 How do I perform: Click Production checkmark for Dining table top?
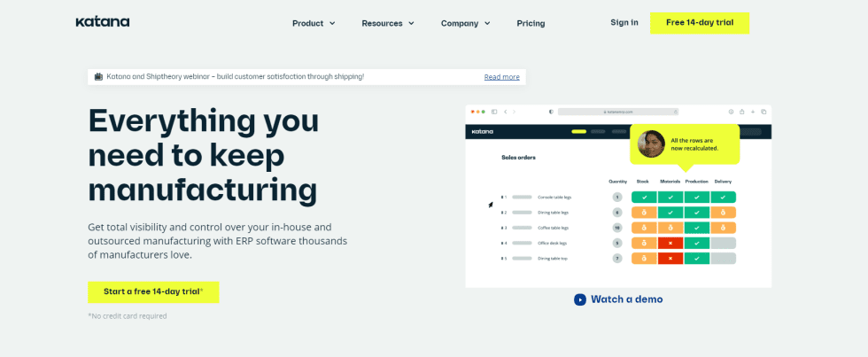(x=697, y=259)
